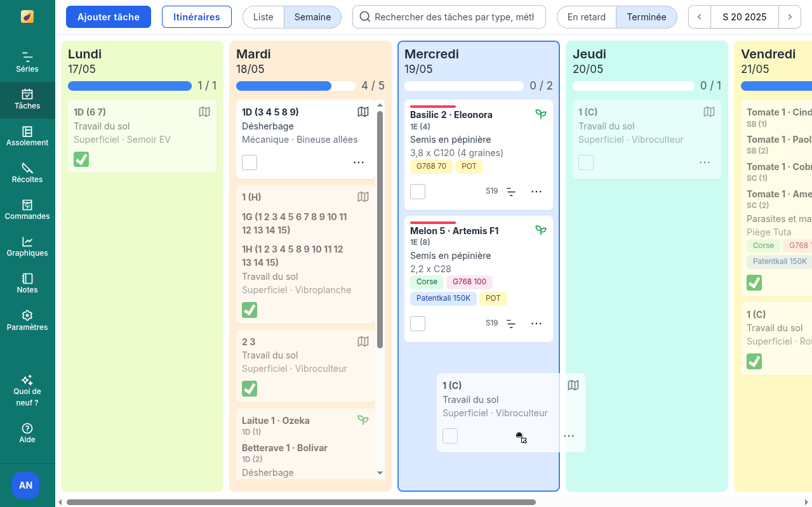
Task: Go to the next week
Action: point(790,17)
